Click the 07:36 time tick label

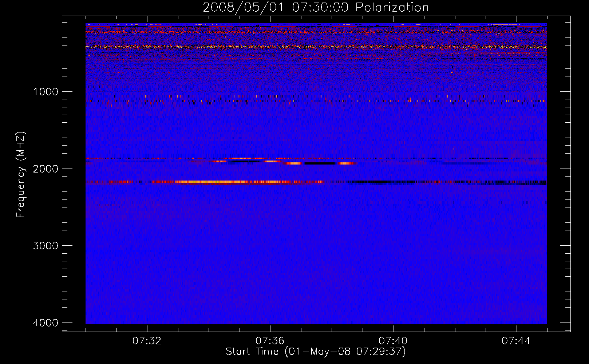point(270,341)
